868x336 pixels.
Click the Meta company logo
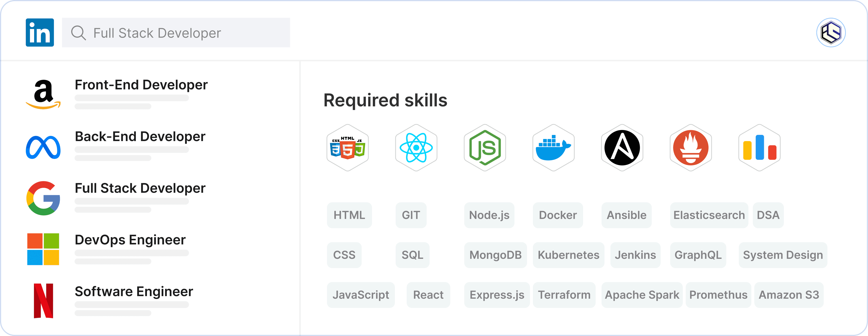pos(43,147)
